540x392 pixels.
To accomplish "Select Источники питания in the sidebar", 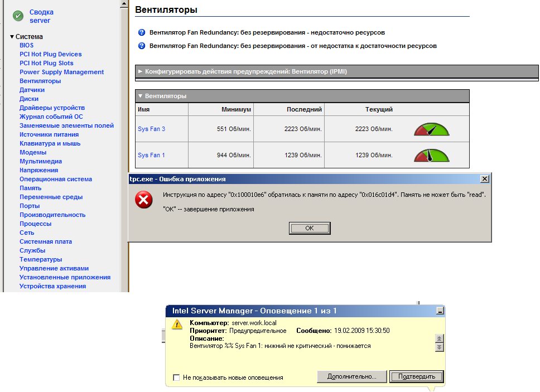I will coord(49,134).
